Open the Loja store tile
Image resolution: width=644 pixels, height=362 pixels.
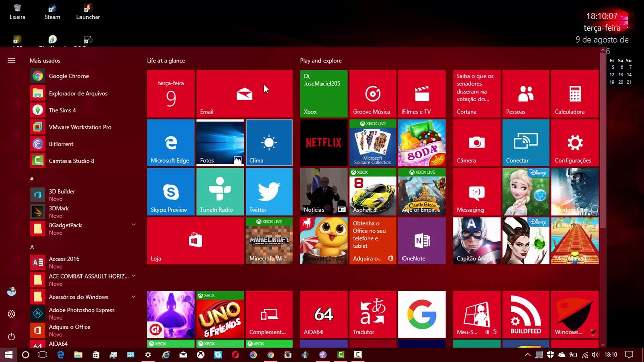pyautogui.click(x=195, y=241)
